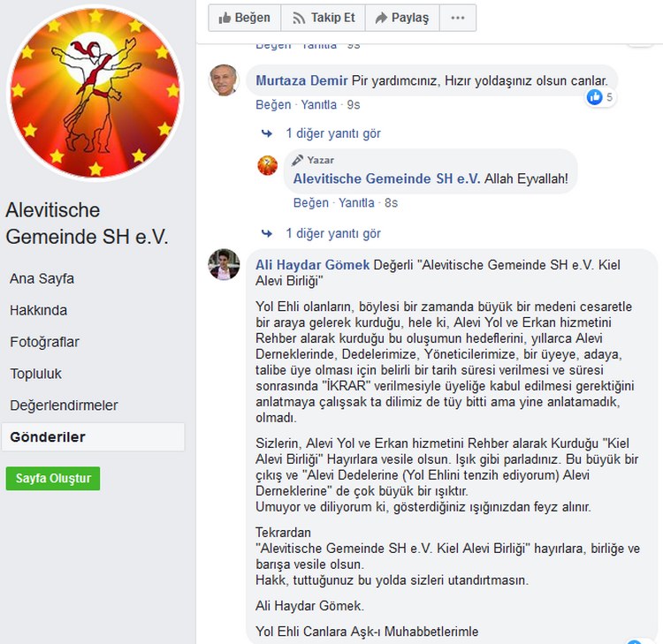Go to Hakkında section
Image resolution: width=663 pixels, height=644 pixels.
coord(39,310)
